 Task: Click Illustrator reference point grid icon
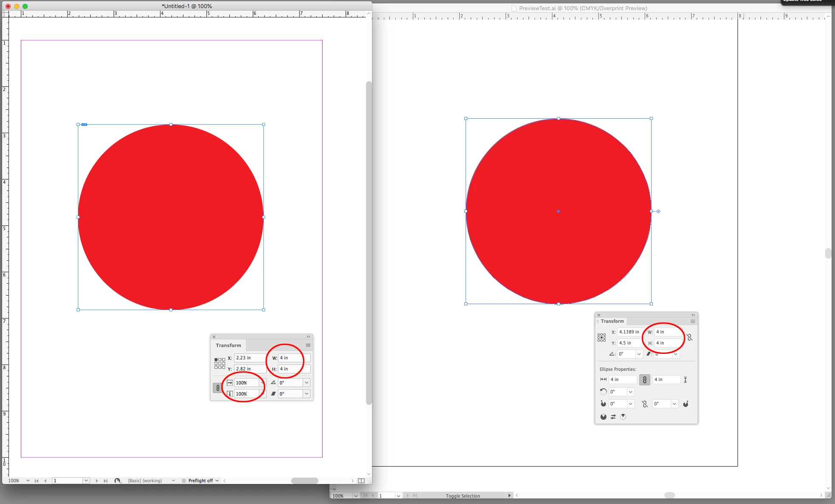point(601,338)
